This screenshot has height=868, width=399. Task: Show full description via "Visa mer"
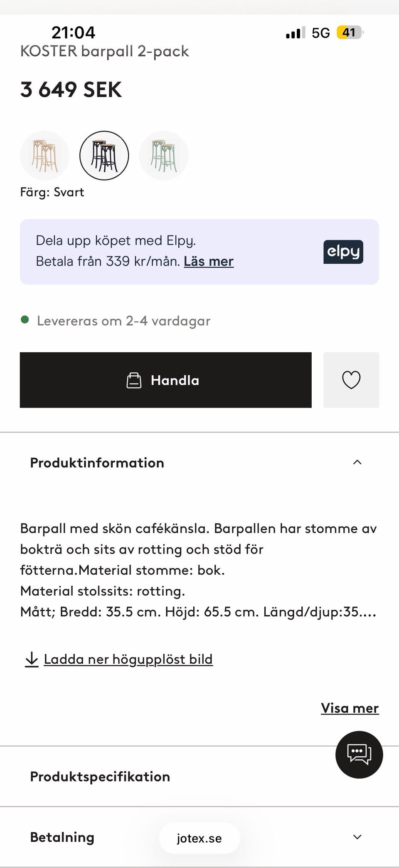pos(350,708)
